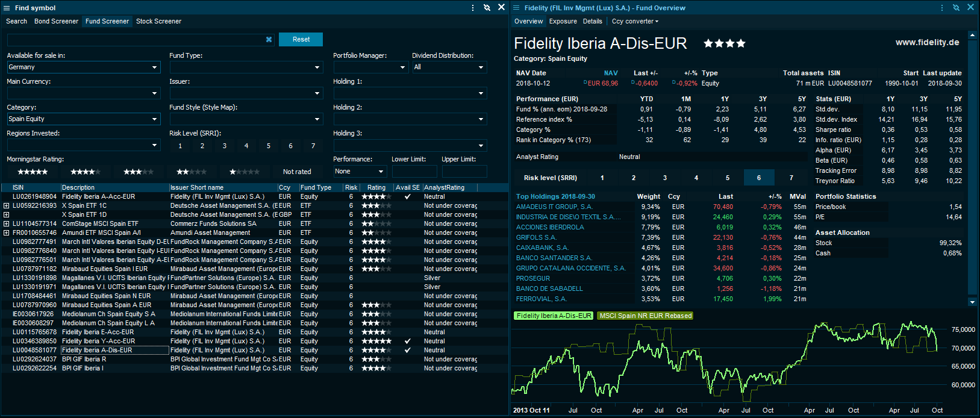Open the Issuer dropdown
The width and height of the screenshot is (980, 418).
pyautogui.click(x=246, y=93)
